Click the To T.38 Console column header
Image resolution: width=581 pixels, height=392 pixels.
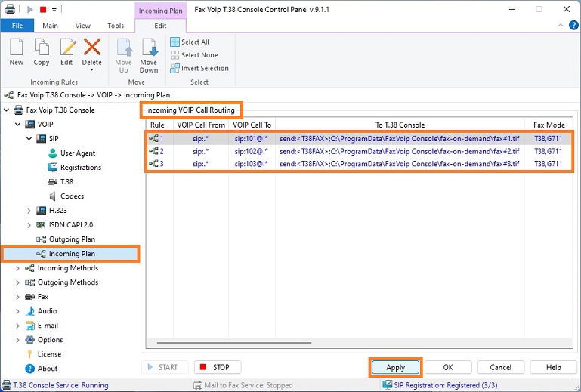click(400, 125)
